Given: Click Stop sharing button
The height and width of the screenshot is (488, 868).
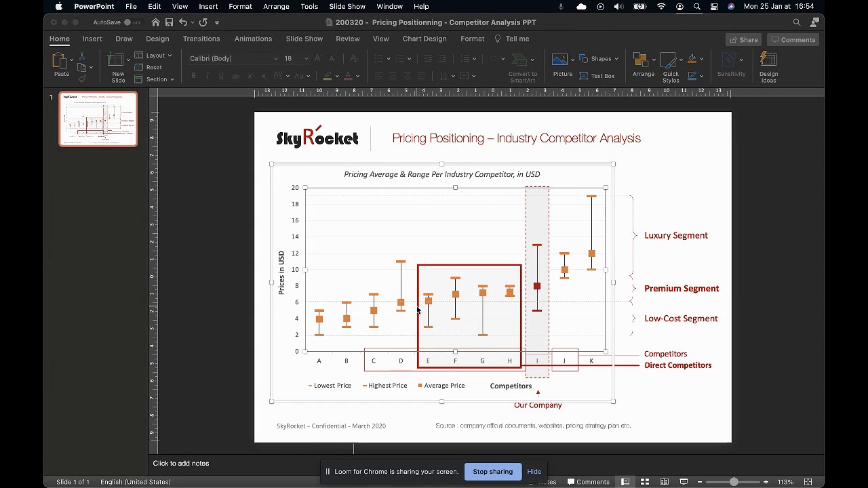Looking at the screenshot, I should [x=493, y=472].
